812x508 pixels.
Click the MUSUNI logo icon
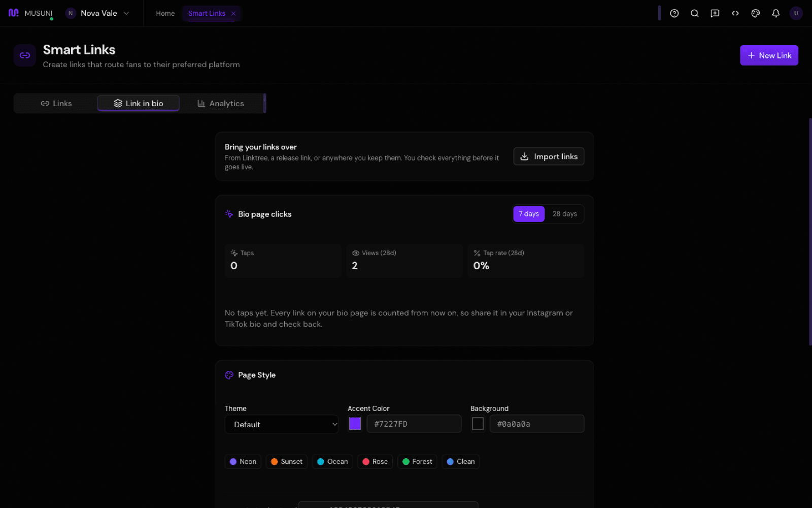tap(14, 13)
